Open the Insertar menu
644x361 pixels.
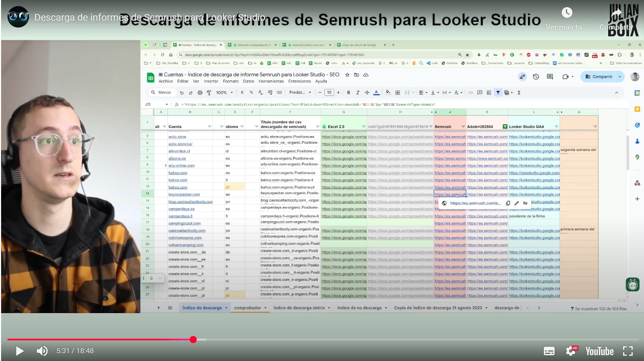[x=211, y=81]
